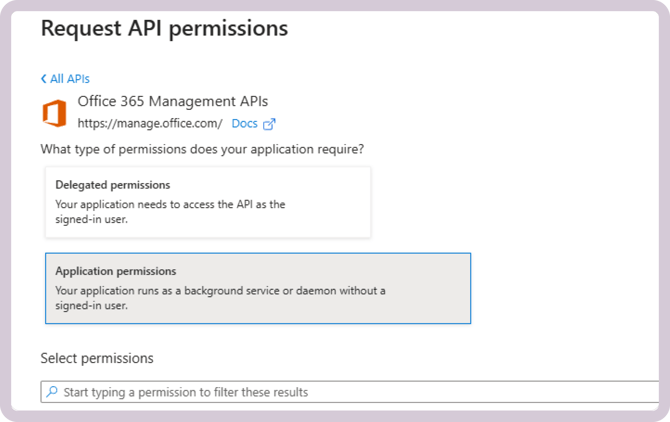The image size is (670, 422).
Task: Click the 'Request API permissions' heading
Action: point(165,29)
